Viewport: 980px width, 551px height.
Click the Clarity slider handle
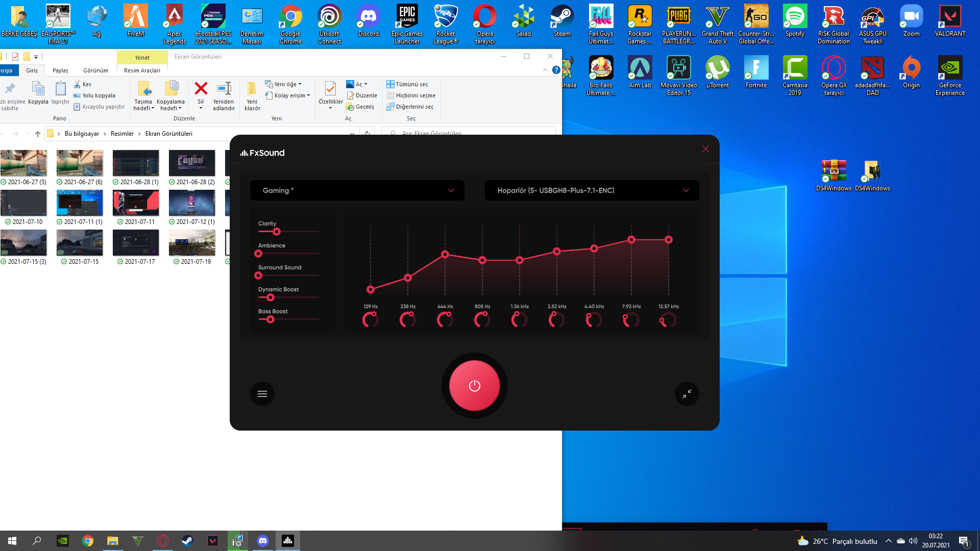click(x=276, y=232)
